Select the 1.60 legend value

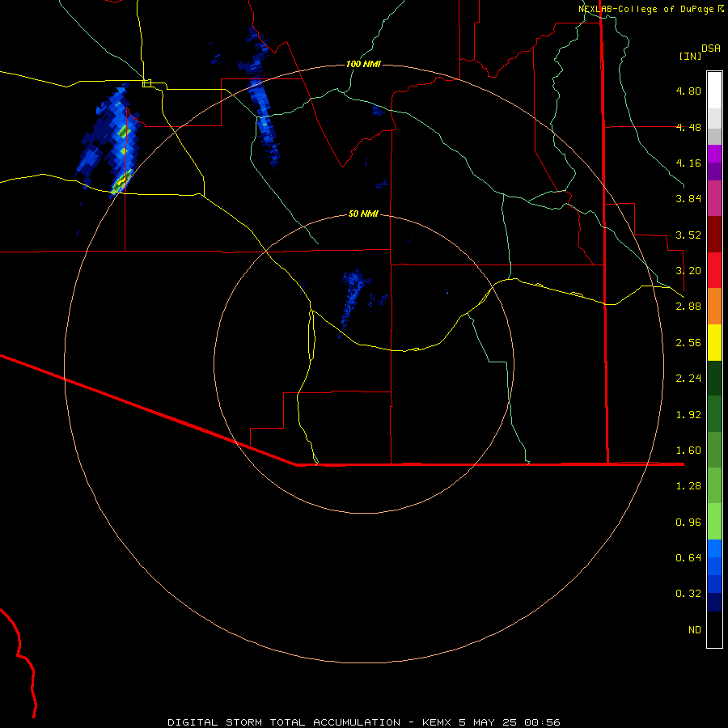click(x=688, y=451)
